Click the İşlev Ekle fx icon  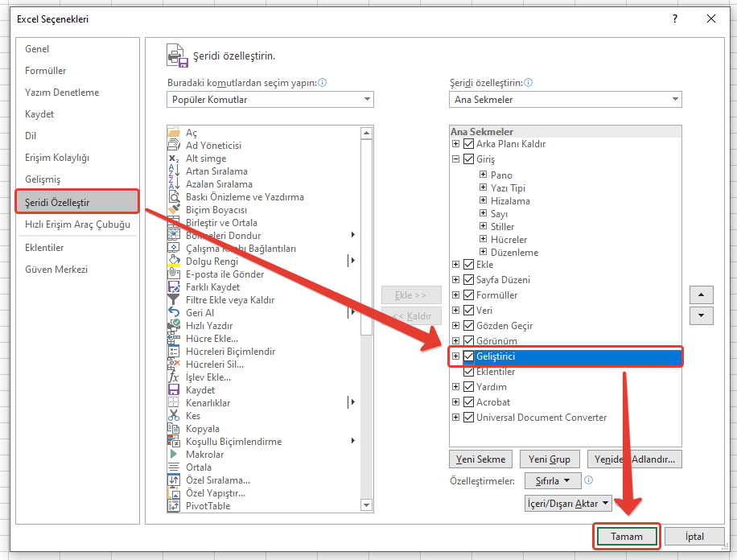[174, 377]
